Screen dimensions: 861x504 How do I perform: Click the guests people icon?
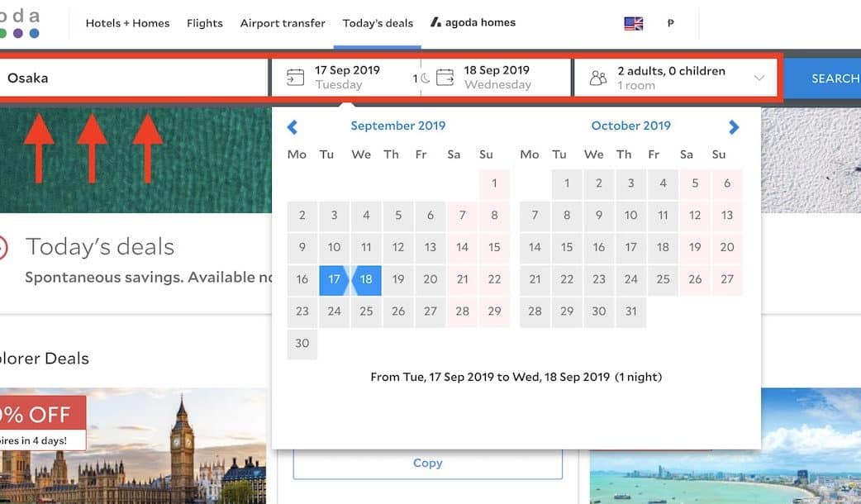click(x=598, y=78)
